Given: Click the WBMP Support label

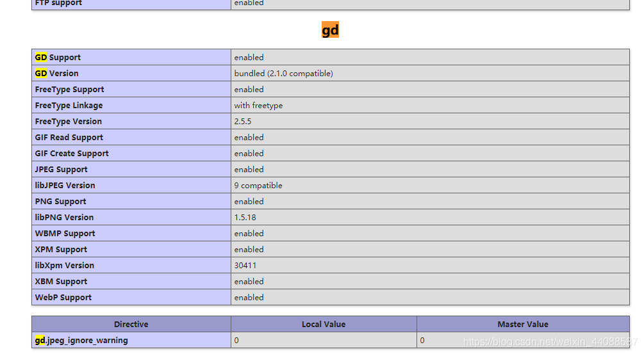Looking at the screenshot, I should pos(65,234).
